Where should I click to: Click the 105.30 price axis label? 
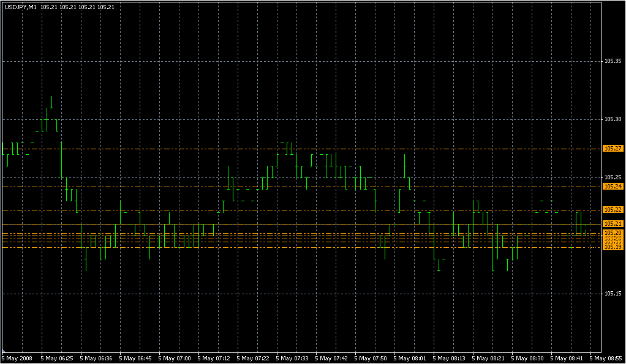click(613, 119)
